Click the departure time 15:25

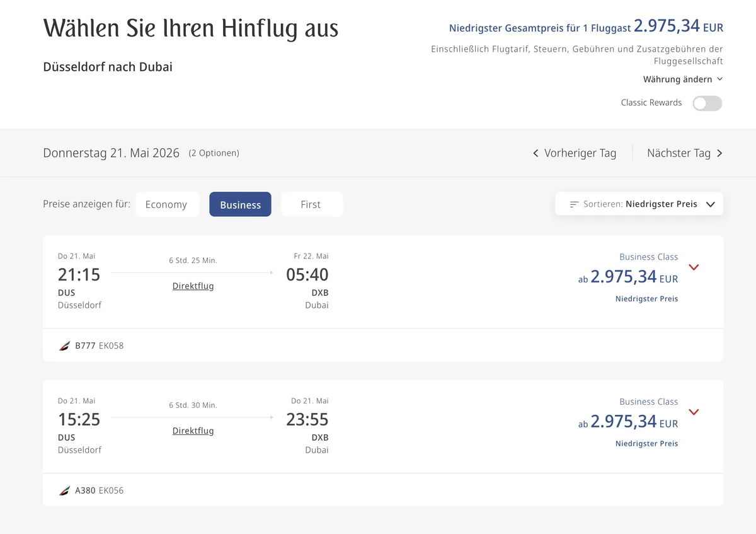click(79, 420)
